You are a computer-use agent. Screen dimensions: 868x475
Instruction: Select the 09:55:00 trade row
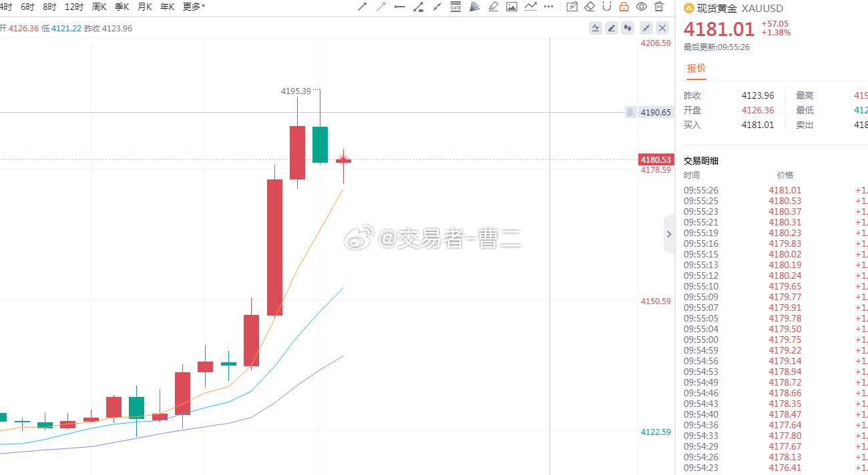point(775,340)
